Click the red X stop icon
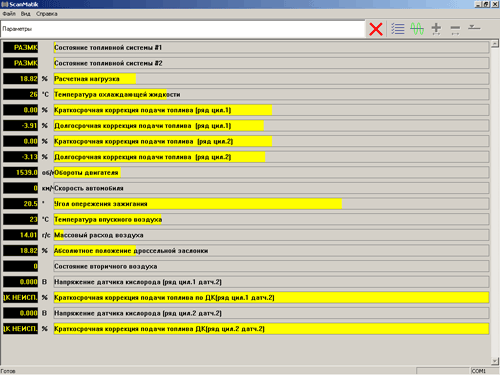Screen dimensions: 500x375 pyautogui.click(x=376, y=29)
